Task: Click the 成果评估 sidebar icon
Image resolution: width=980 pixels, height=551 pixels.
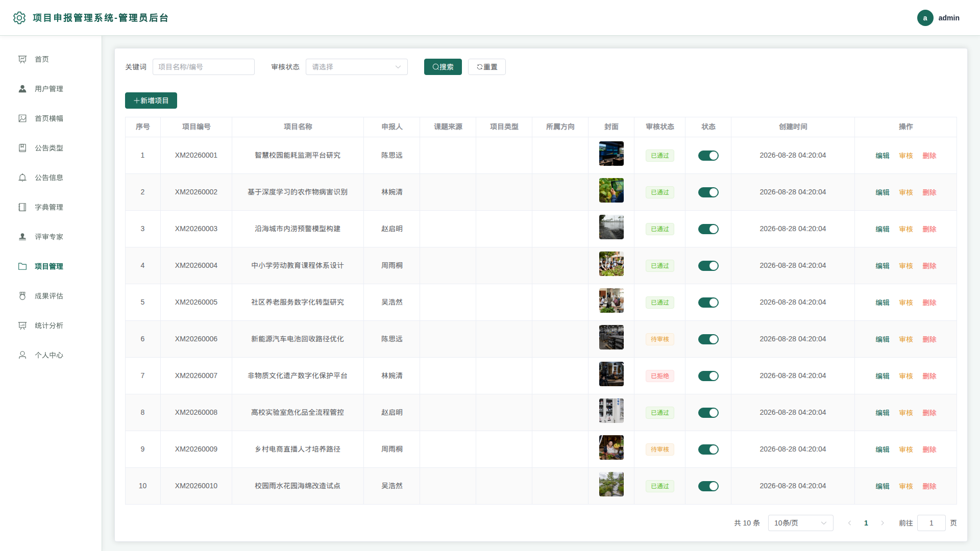Action: pyautogui.click(x=22, y=296)
